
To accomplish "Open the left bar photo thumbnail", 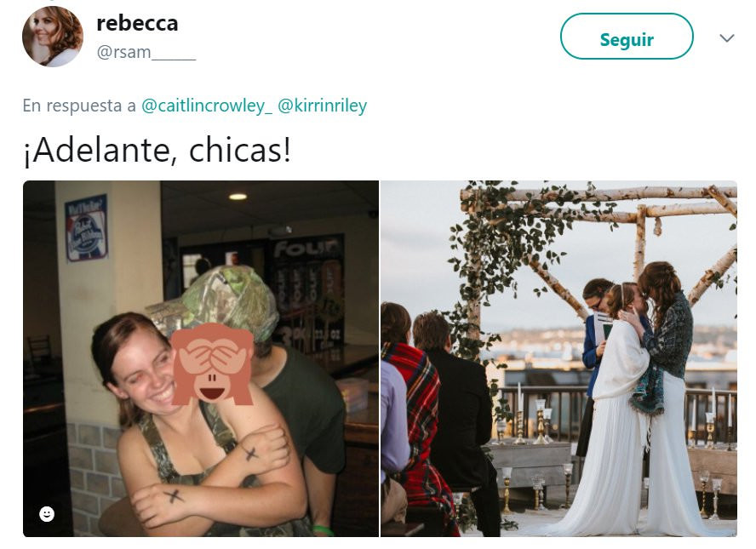I will pos(201,358).
